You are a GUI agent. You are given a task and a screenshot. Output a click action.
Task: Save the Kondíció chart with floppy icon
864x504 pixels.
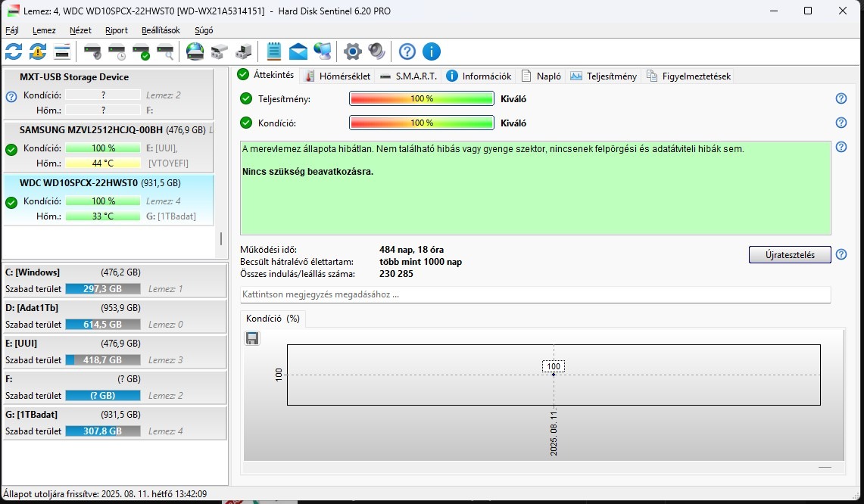252,338
